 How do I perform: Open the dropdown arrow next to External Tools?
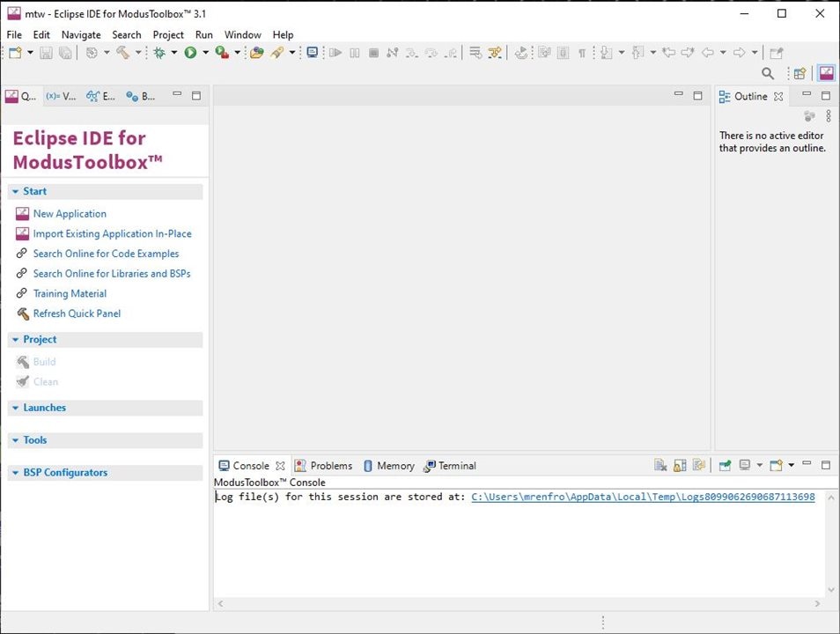point(237,53)
